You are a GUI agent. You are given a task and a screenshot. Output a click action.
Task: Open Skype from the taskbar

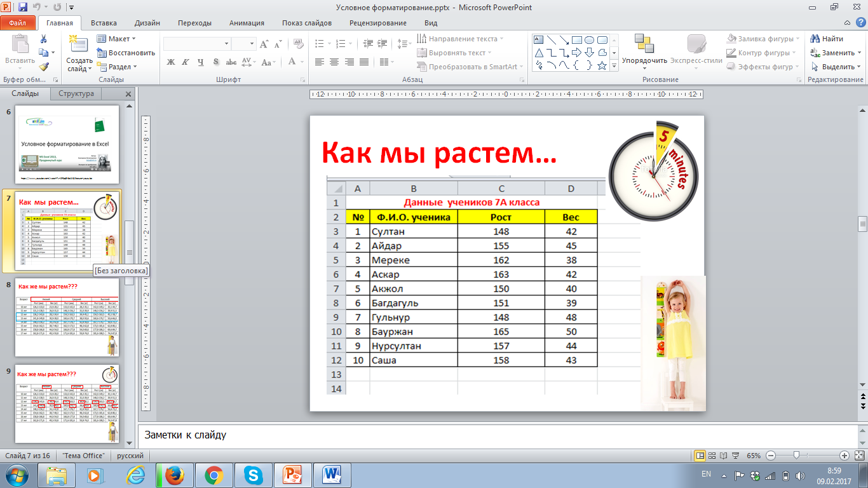[253, 475]
